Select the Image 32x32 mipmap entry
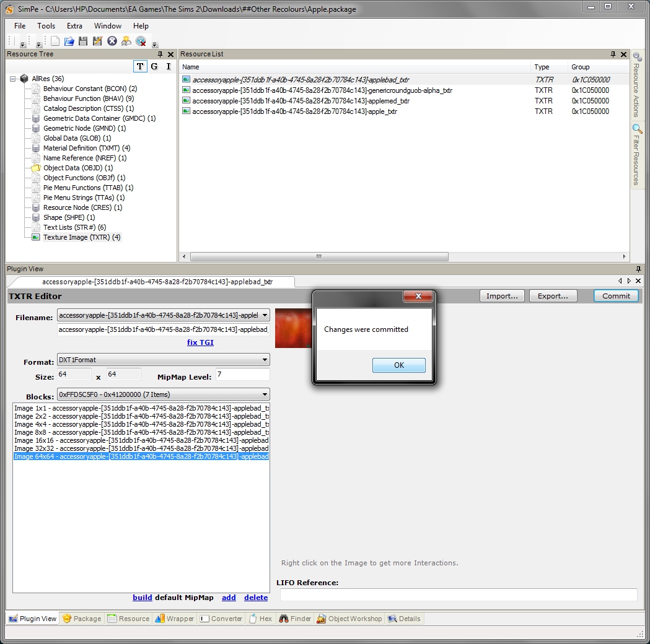This screenshot has height=644, width=650. coord(141,448)
